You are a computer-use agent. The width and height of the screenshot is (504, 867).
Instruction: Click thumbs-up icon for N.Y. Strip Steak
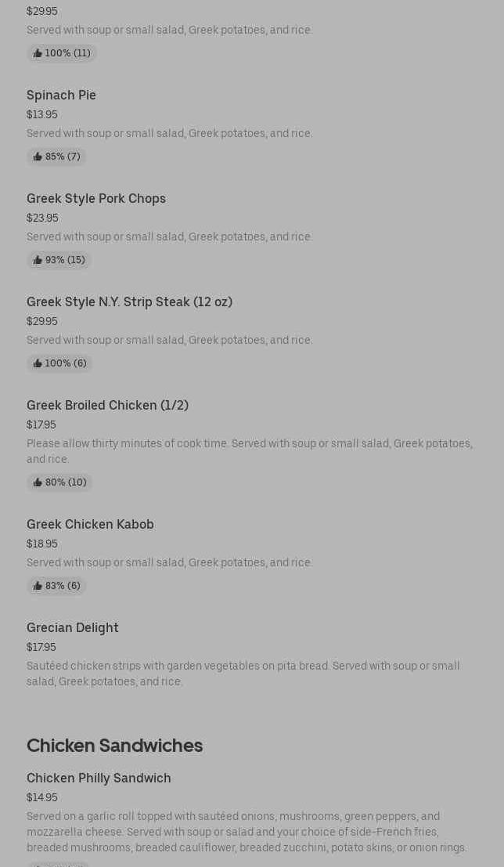(x=38, y=363)
